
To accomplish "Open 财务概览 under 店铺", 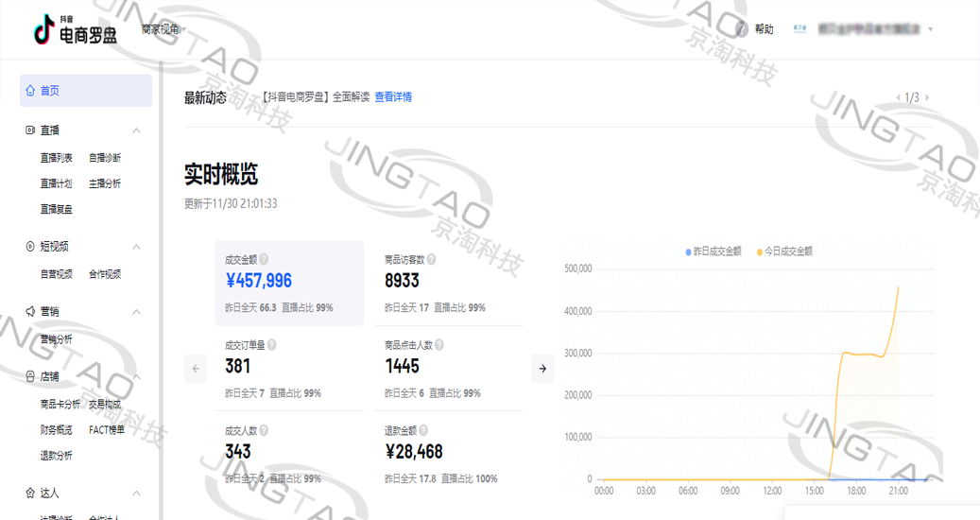I will [56, 430].
